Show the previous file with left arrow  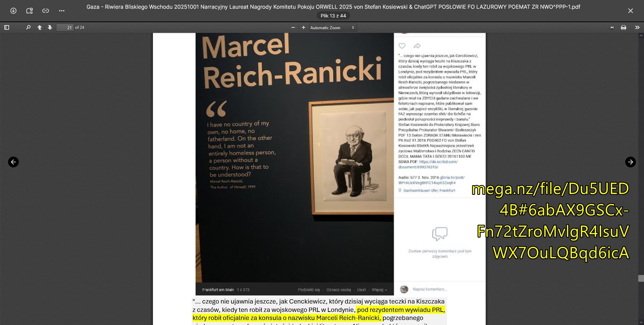[13, 162]
